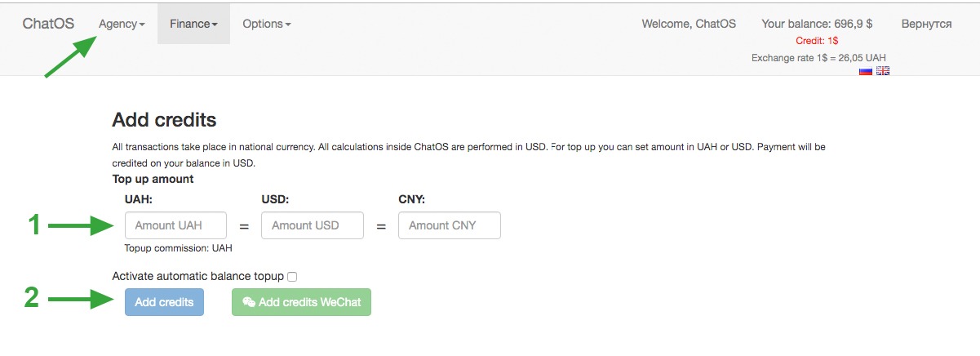Switch to English via the UK flag
The image size is (980, 356).
882,71
